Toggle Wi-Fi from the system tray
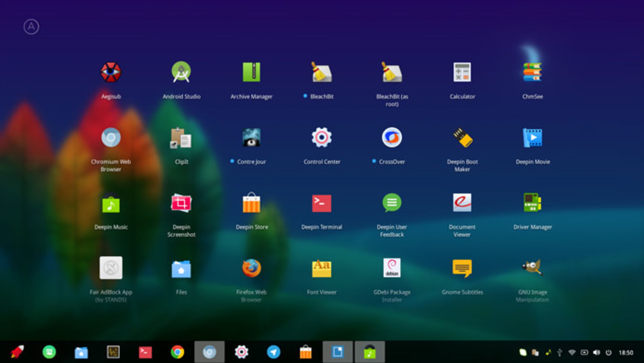 [x=572, y=352]
